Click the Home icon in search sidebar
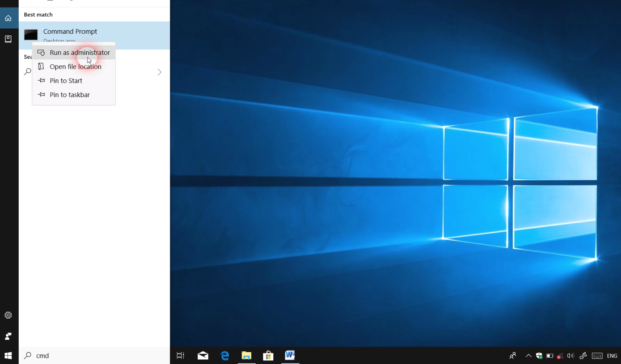The height and width of the screenshot is (364, 621). [8, 18]
